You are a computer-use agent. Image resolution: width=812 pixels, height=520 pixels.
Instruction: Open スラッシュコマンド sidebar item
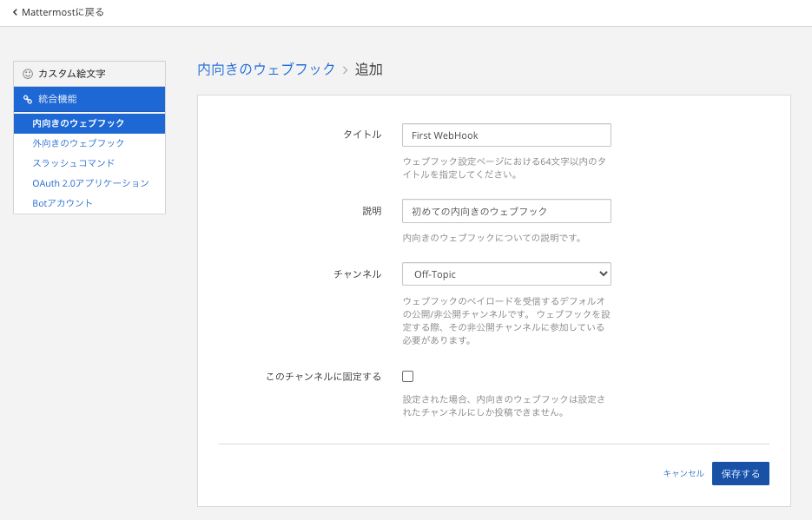(74, 163)
